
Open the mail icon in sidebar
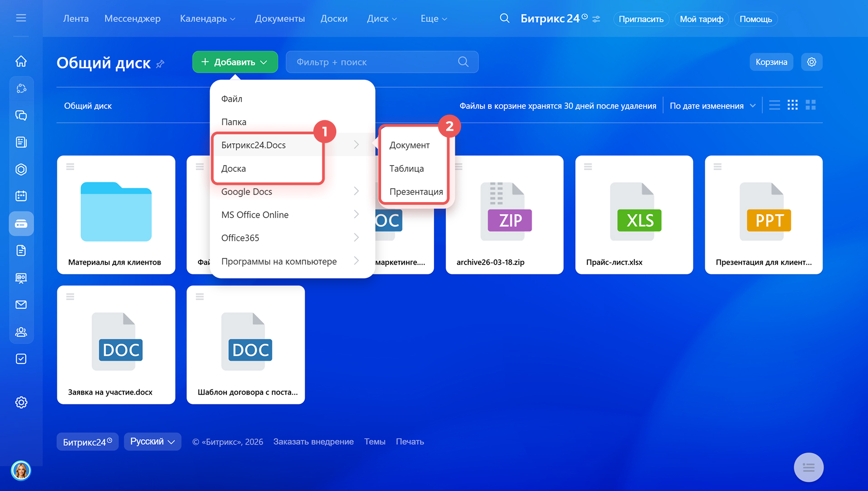21,305
